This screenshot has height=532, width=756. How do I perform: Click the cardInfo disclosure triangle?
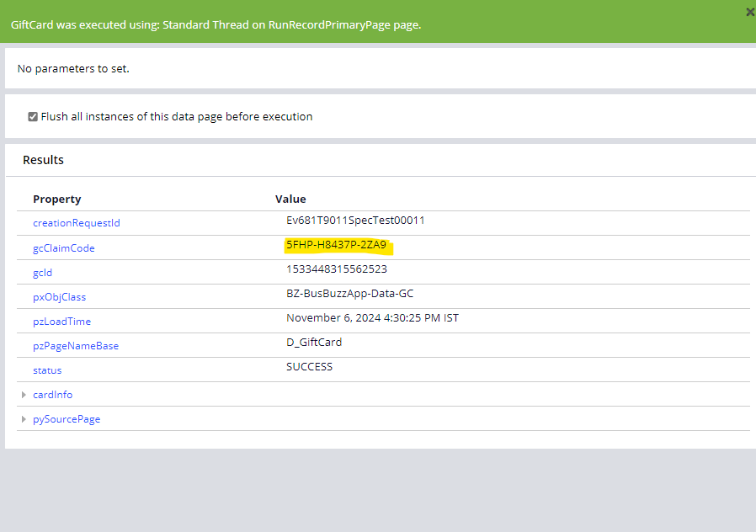point(24,394)
